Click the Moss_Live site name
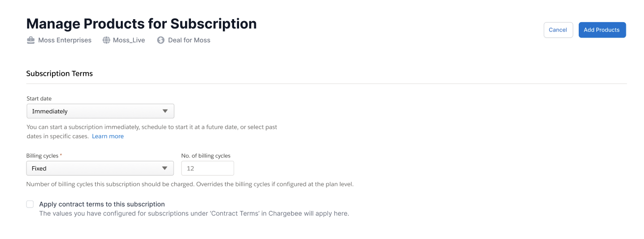Screen dimensions: 644x239 click(129, 40)
